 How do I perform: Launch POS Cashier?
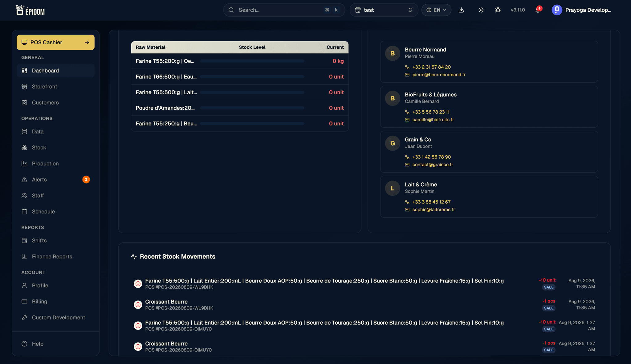click(x=55, y=42)
